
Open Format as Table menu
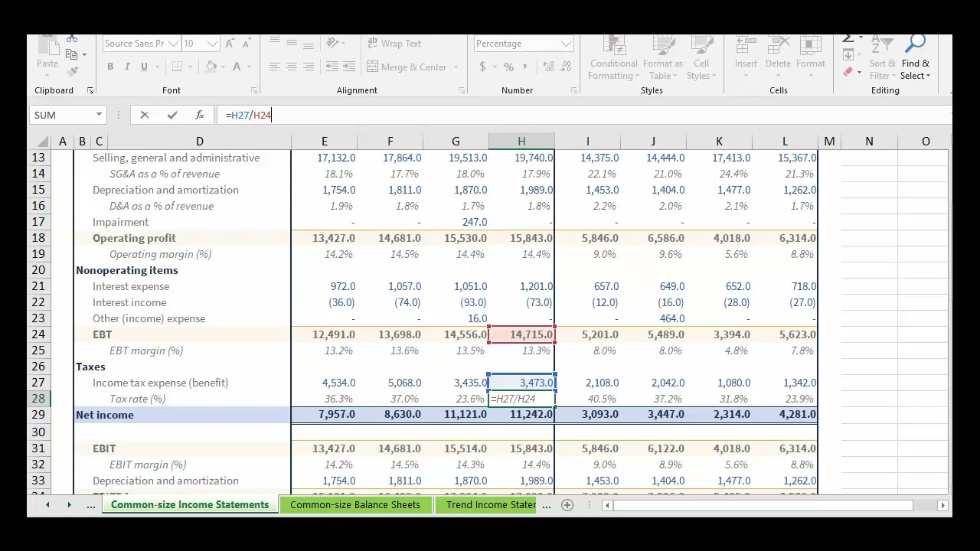(x=662, y=59)
